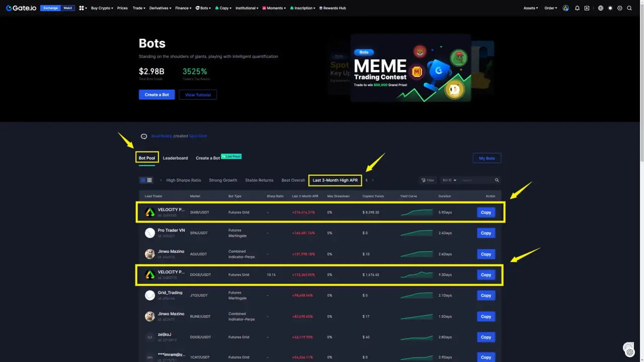Expand Copy menu dropdown
The width and height of the screenshot is (644, 362).
(x=222, y=8)
